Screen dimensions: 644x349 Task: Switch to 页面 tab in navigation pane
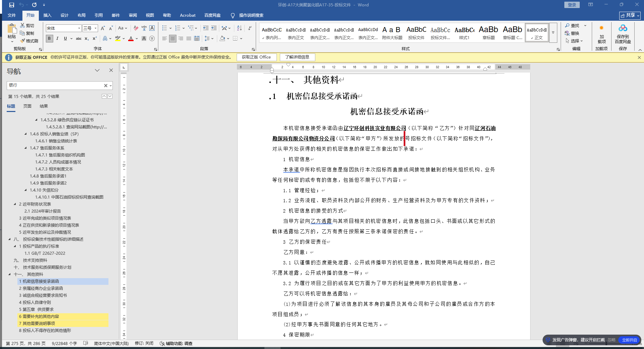tap(27, 106)
